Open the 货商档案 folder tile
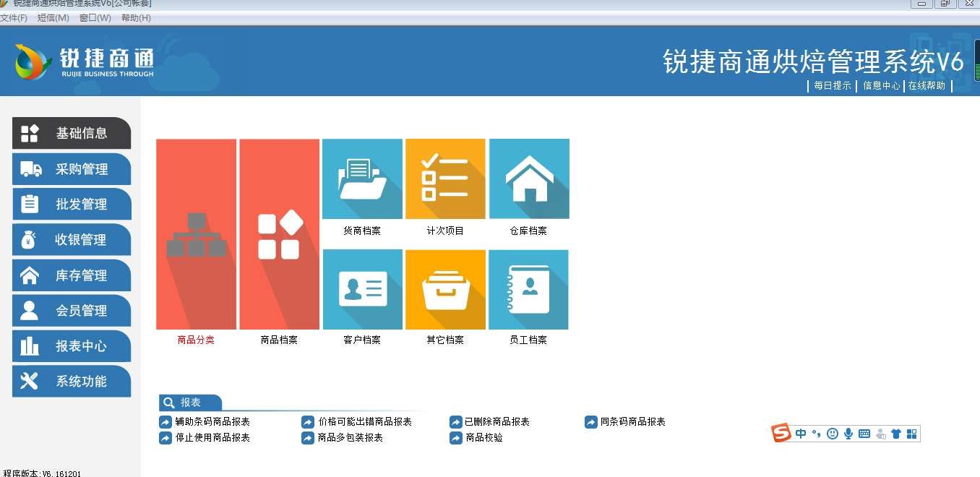 coord(362,179)
